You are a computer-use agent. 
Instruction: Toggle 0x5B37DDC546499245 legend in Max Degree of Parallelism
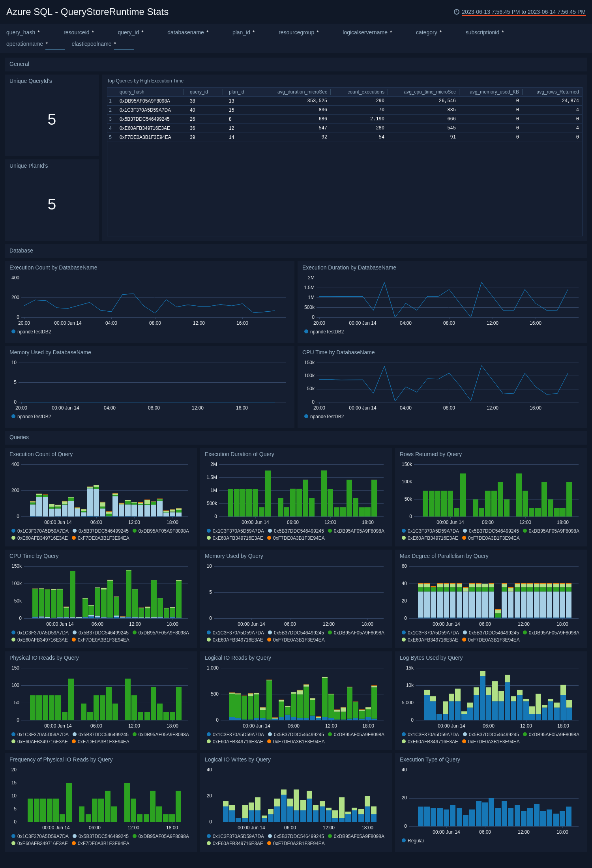(491, 633)
